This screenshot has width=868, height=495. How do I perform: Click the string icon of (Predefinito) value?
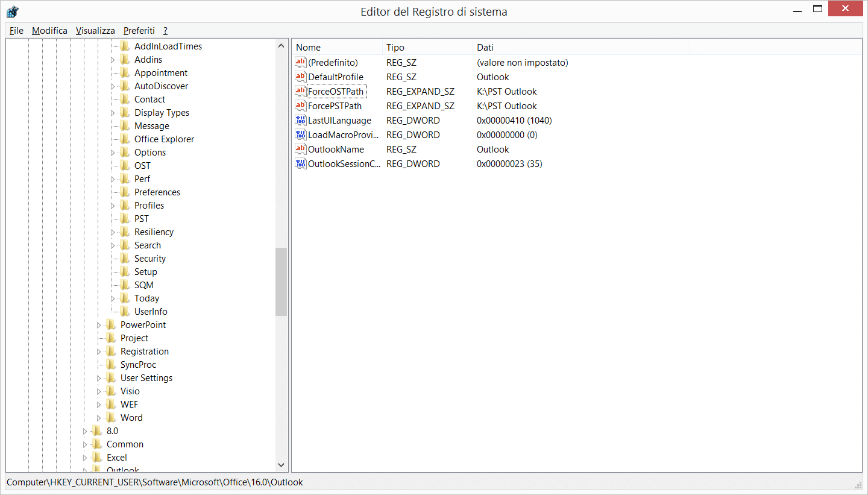click(x=301, y=62)
